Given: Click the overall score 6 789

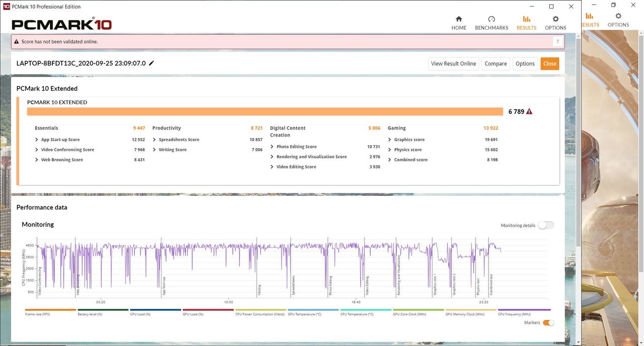Looking at the screenshot, I should [x=516, y=112].
